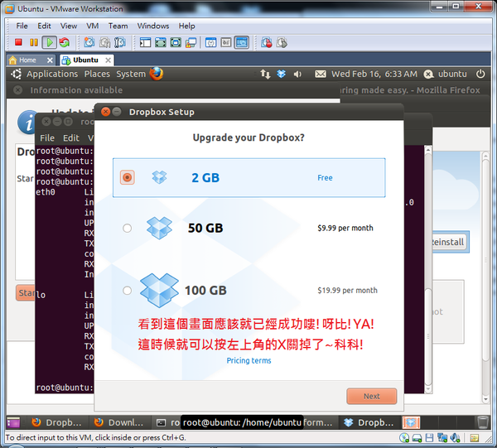Screen dimensions: 497x448
Task: Click the hard disk icon in VMware status bar
Action: (417, 438)
